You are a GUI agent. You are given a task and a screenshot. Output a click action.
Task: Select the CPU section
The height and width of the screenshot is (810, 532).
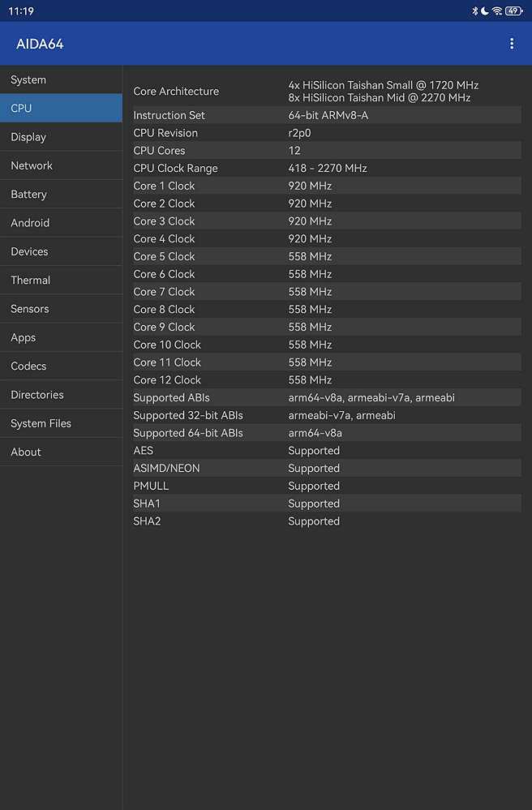(x=61, y=108)
